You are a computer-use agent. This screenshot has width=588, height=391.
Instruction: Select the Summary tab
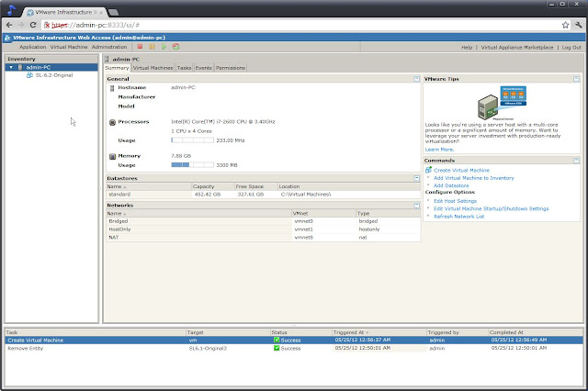click(x=117, y=68)
